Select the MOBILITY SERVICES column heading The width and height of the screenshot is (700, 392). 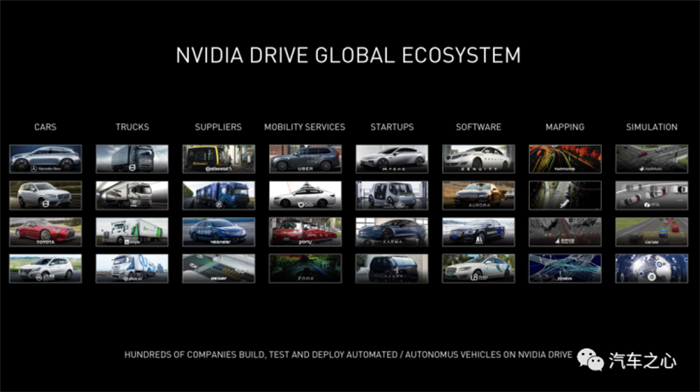coord(304,127)
